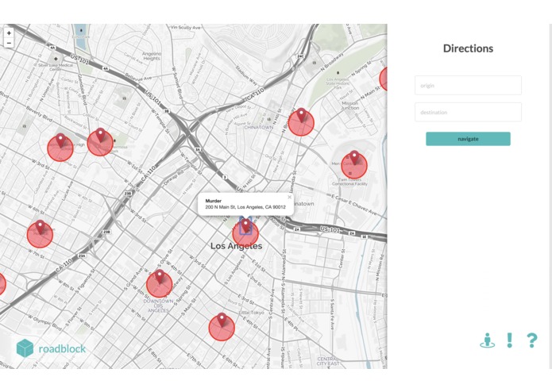Viewport: 552px width, 392px height.
Task: Click the origin input field
Action: 468,86
